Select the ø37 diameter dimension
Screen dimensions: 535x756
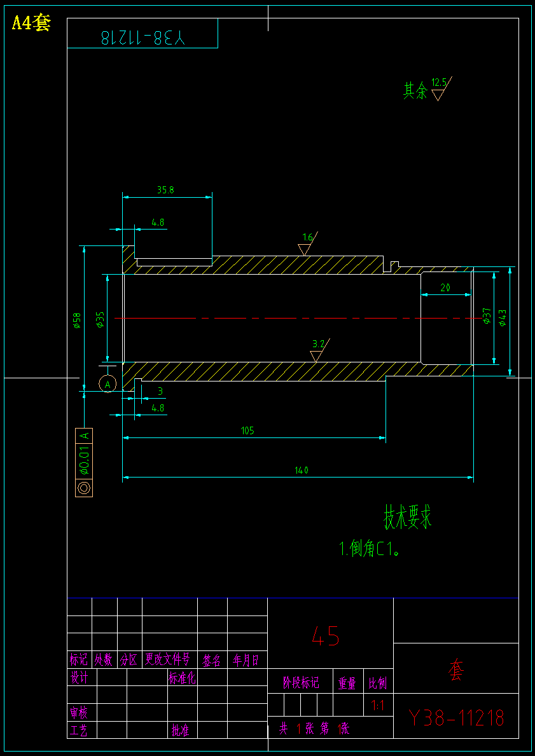point(487,316)
